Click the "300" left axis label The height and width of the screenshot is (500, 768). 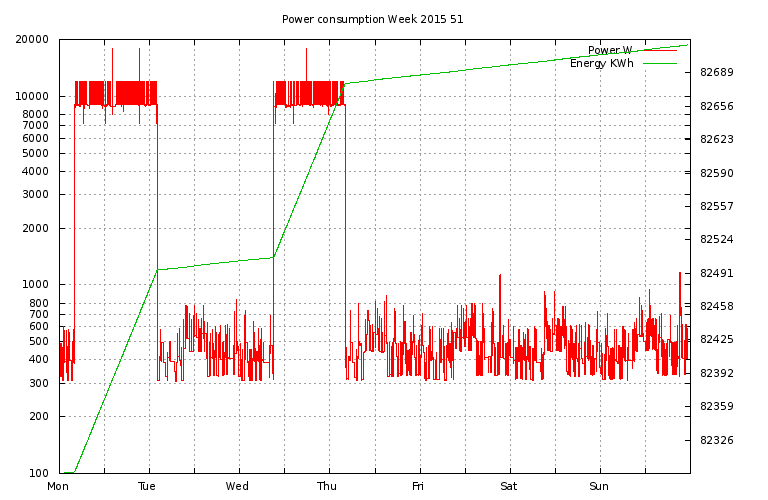[x=39, y=383]
